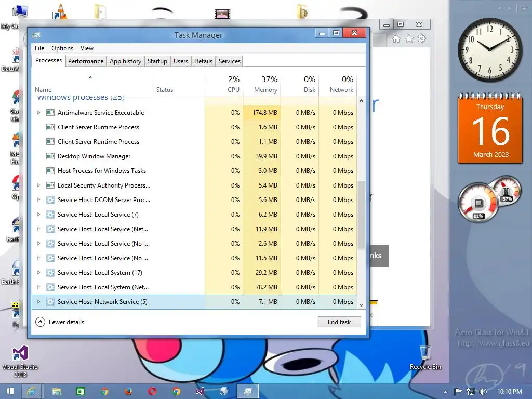Sort by the Status column header
The width and height of the screenshot is (532, 399).
(179, 85)
